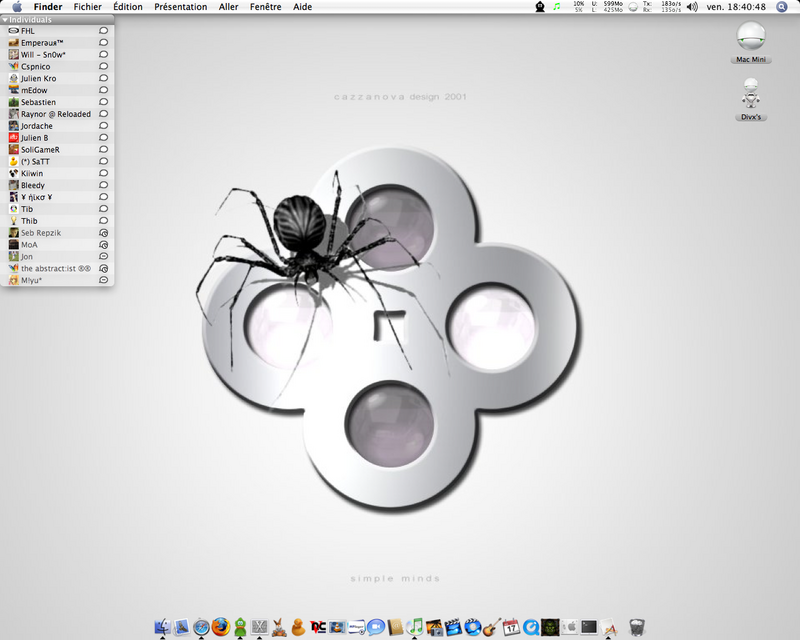Viewport: 800px width, 640px height.
Task: Select offline contact MoA
Action: (58, 244)
